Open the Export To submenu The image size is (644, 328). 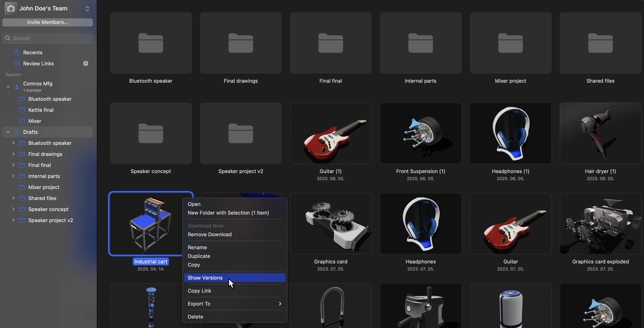(234, 304)
